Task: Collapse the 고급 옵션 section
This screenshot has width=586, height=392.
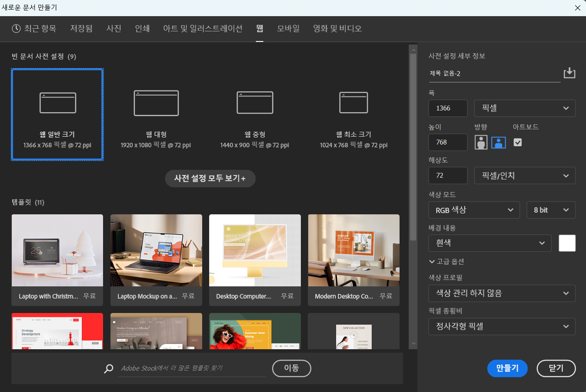Action: tap(446, 261)
